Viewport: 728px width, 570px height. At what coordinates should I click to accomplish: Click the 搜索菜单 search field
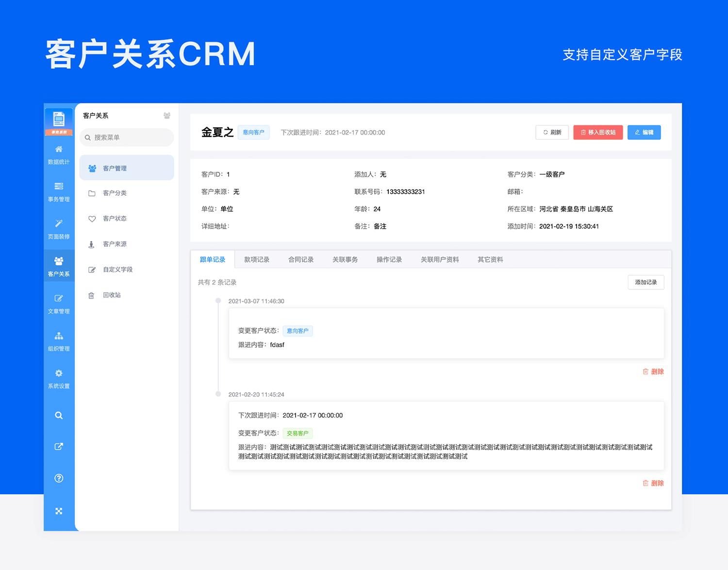coord(127,137)
